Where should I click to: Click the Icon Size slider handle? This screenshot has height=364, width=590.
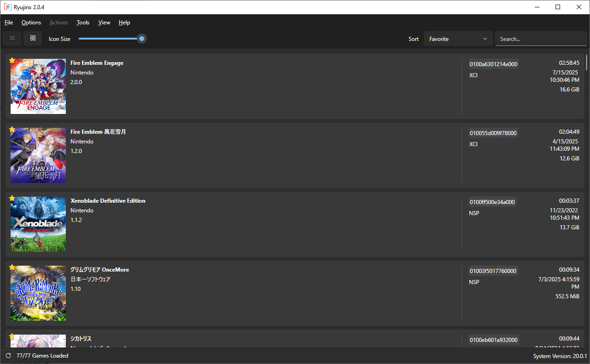coord(142,39)
